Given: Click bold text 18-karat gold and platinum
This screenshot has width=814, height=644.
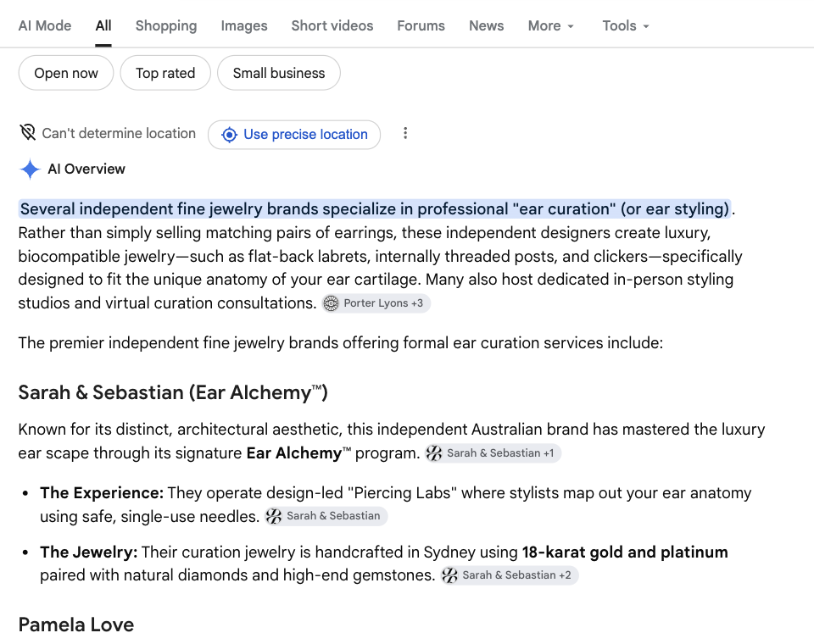Looking at the screenshot, I should [625, 552].
